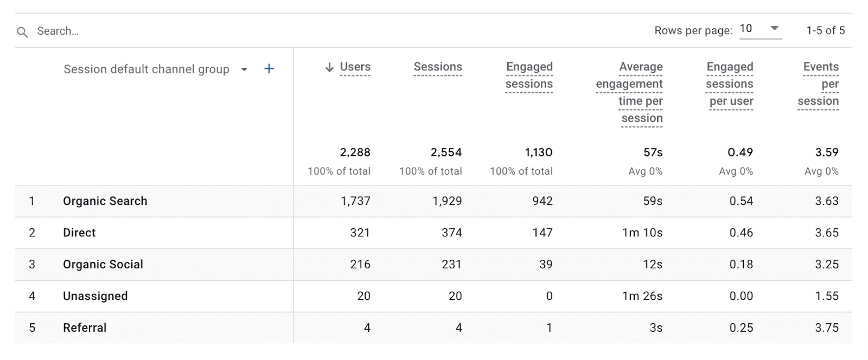Sort by Events per session column
The height and width of the screenshot is (360, 868).
point(820,83)
